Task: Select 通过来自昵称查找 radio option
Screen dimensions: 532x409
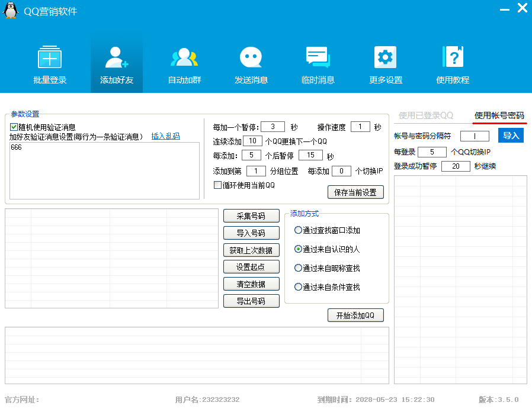Action: [x=298, y=268]
